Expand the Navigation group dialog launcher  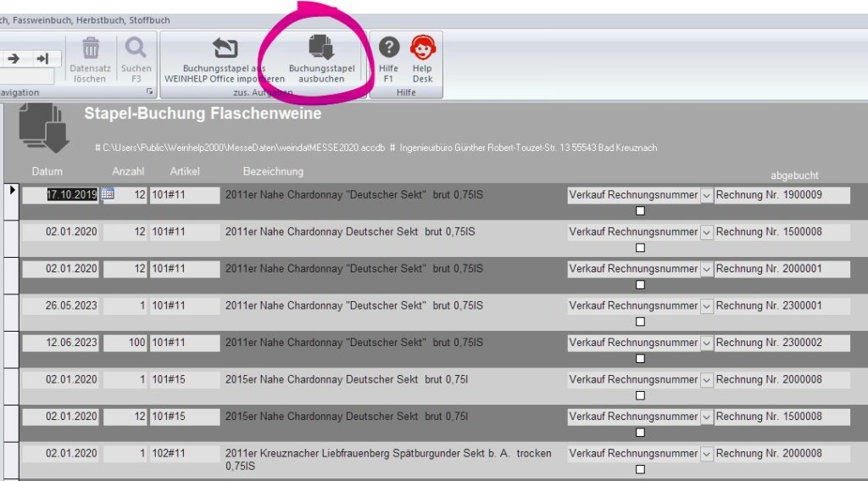click(150, 92)
